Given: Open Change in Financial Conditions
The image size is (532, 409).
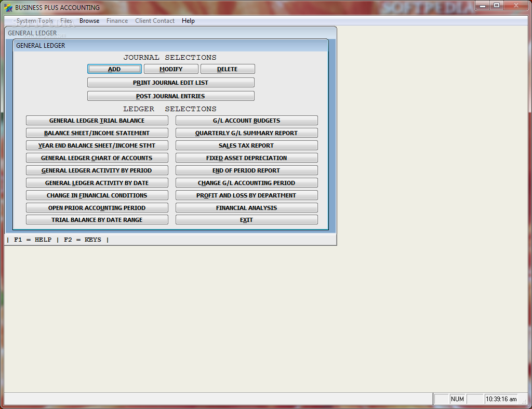Looking at the screenshot, I should pos(97,195).
